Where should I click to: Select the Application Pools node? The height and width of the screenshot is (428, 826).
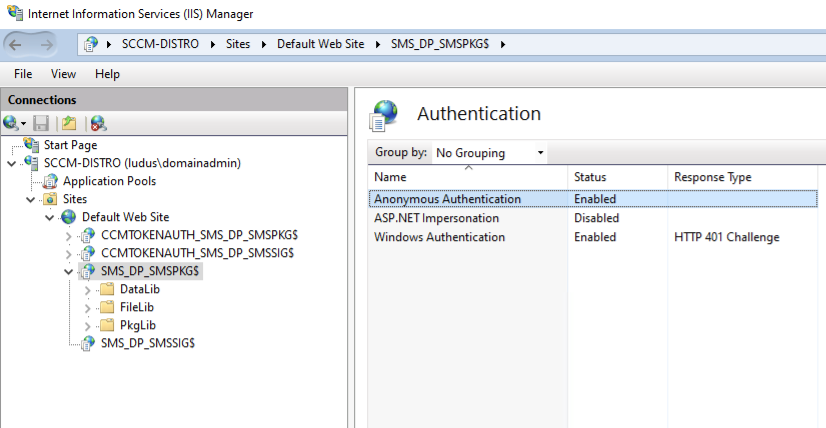[109, 181]
